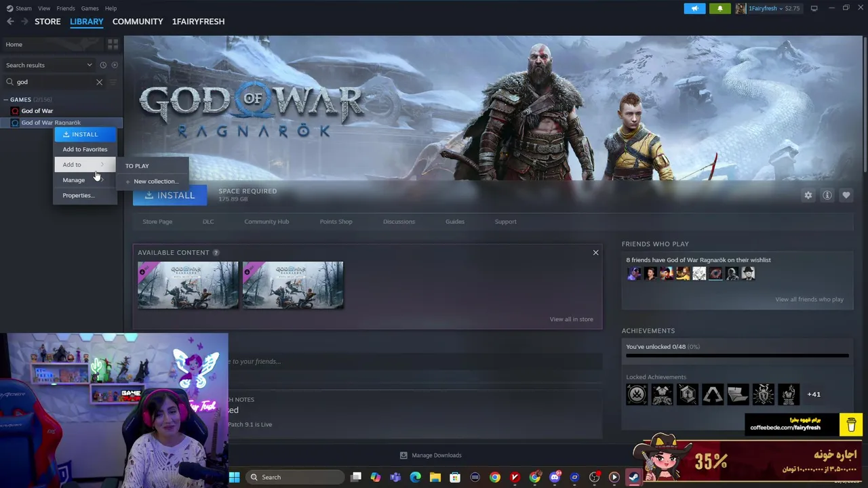Screen dimensions: 868x488
Task: Open Points Shop link
Action: (336, 222)
